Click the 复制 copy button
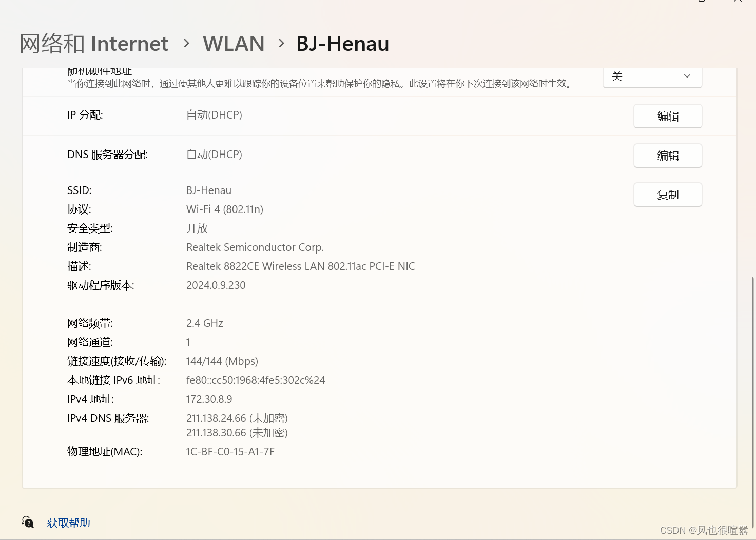 point(668,195)
